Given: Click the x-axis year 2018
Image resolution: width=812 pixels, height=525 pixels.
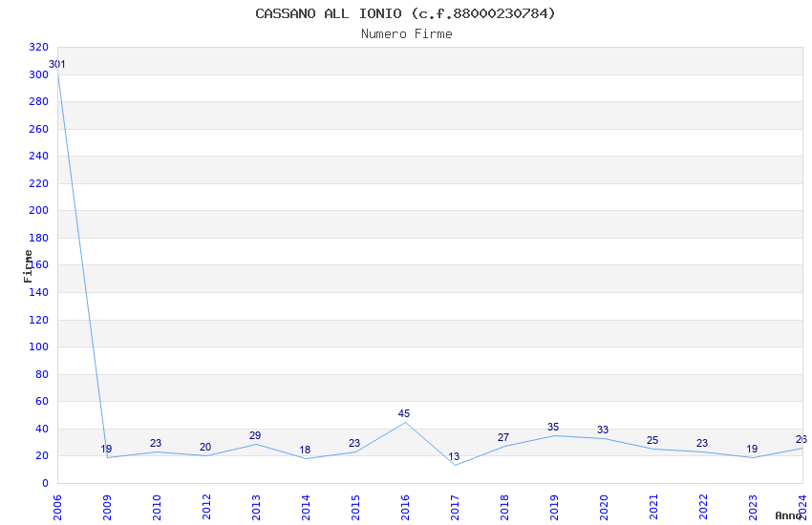Looking at the screenshot, I should click(x=505, y=508).
